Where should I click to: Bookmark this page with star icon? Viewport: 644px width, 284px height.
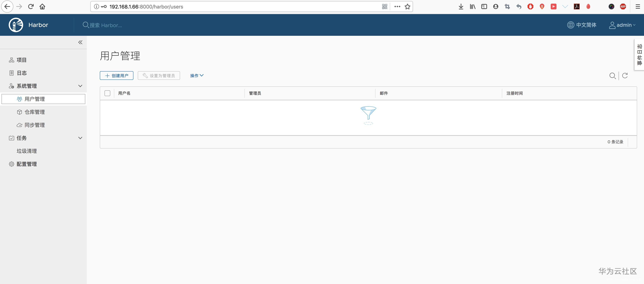click(408, 7)
